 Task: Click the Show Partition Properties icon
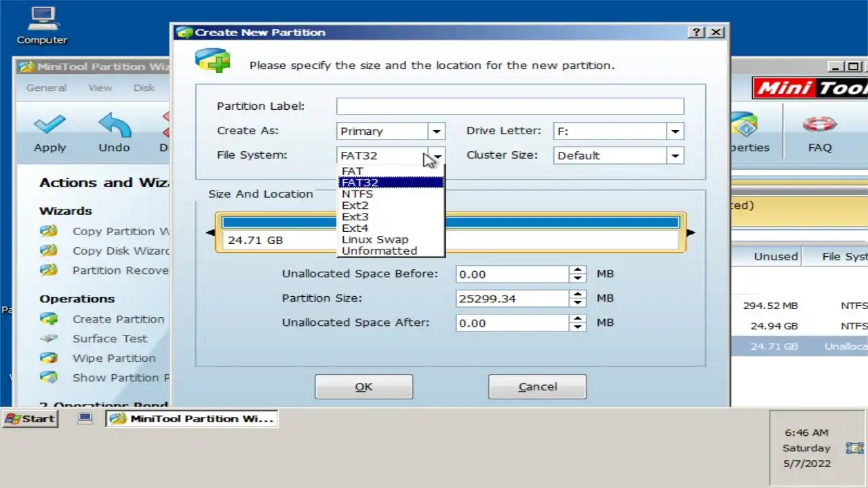coord(48,378)
